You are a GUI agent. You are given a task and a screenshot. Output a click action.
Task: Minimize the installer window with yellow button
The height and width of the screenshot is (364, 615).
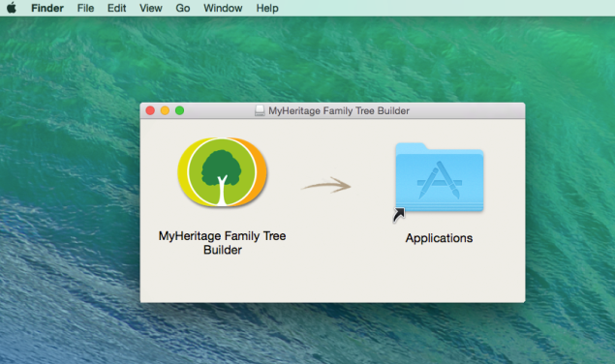click(165, 110)
